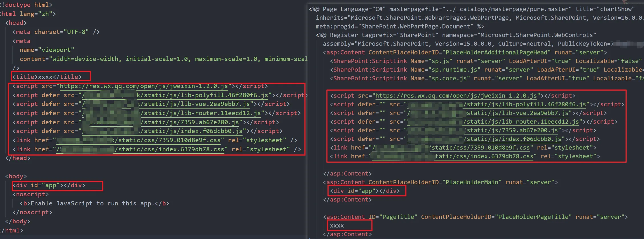Click the meta charset="UTF-8" line
The height and width of the screenshot is (239, 644).
point(56,32)
